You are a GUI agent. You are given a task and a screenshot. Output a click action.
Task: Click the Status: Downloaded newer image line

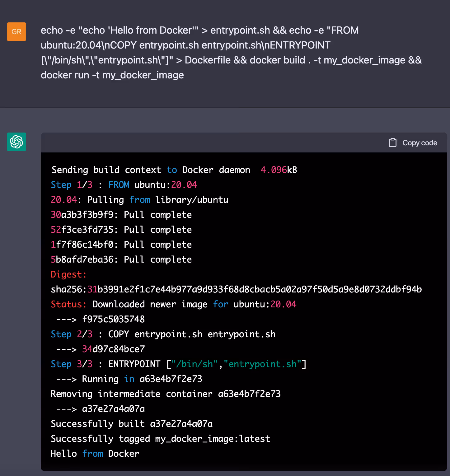coord(173,304)
